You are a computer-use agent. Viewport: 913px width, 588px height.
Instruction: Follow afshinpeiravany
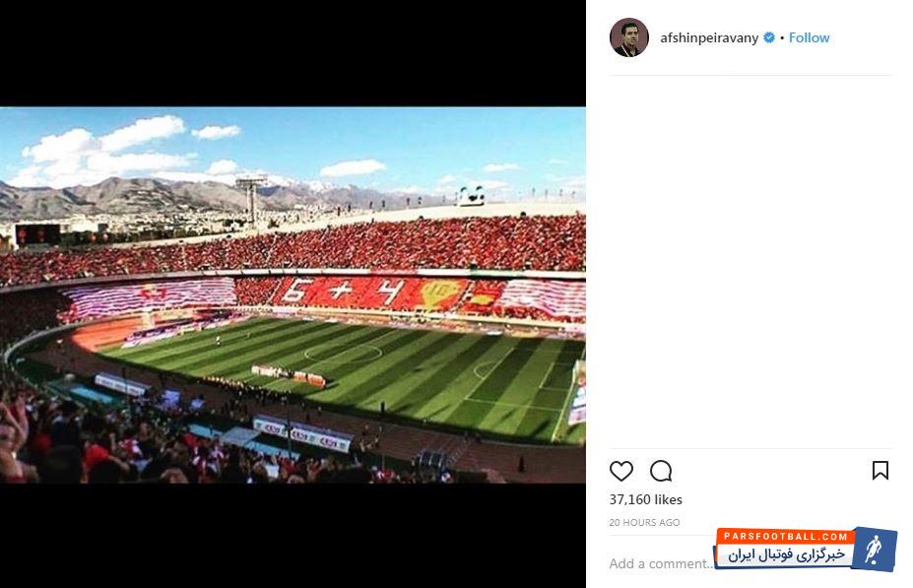tap(809, 37)
